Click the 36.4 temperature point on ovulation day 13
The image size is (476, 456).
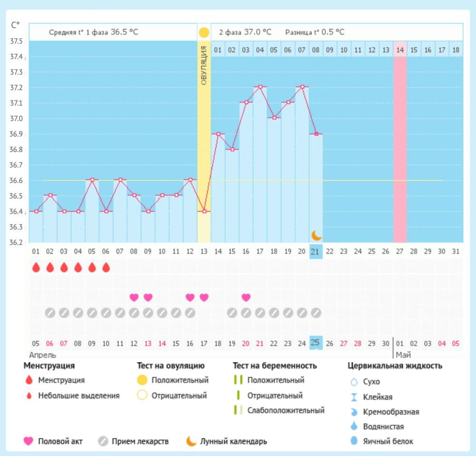(x=204, y=211)
